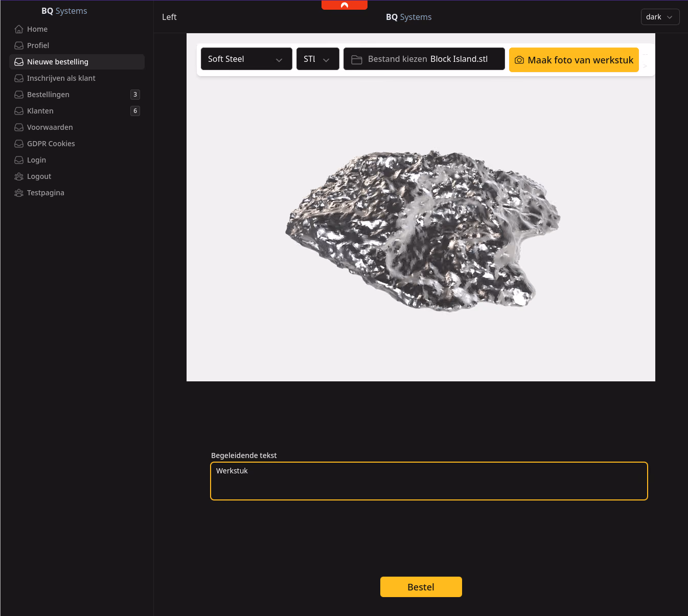Click the Home house icon in sidebar

19,29
